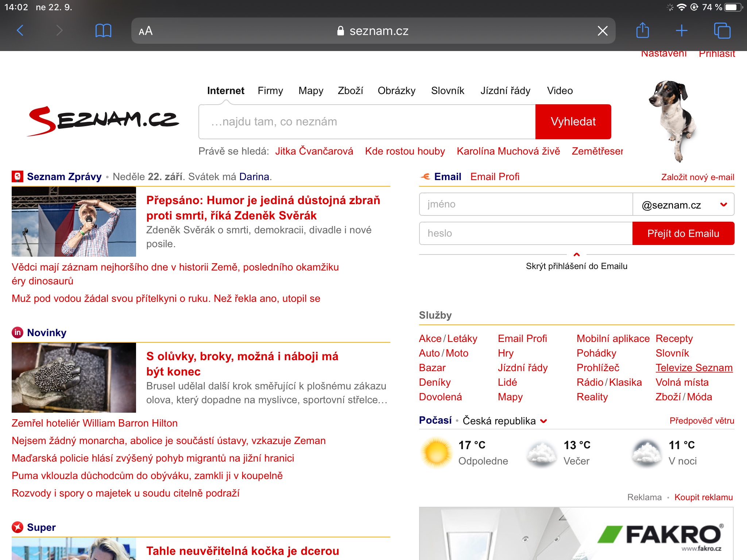Viewport: 747px width, 560px height.
Task: Stop loading with the X in address bar
Action: pos(603,31)
